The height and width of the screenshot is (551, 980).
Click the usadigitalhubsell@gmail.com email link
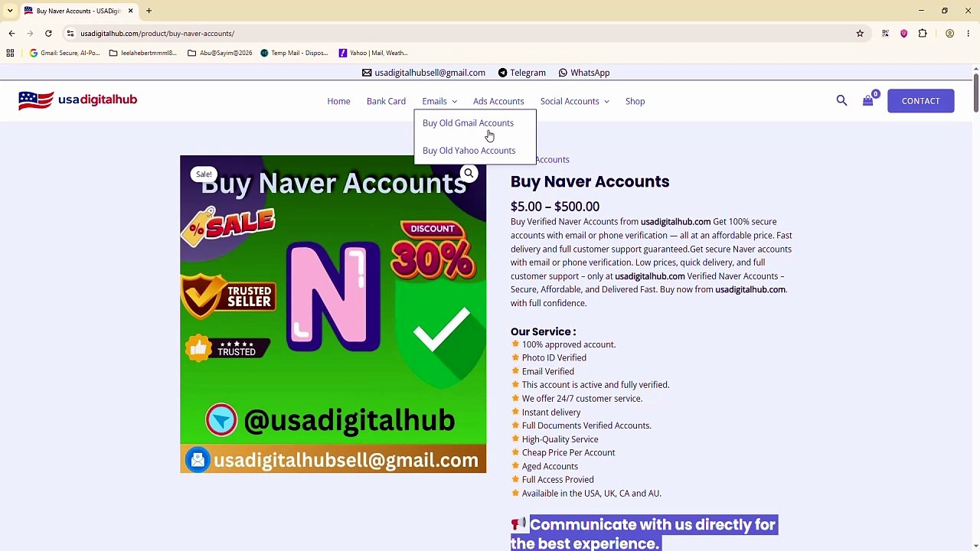[423, 73]
